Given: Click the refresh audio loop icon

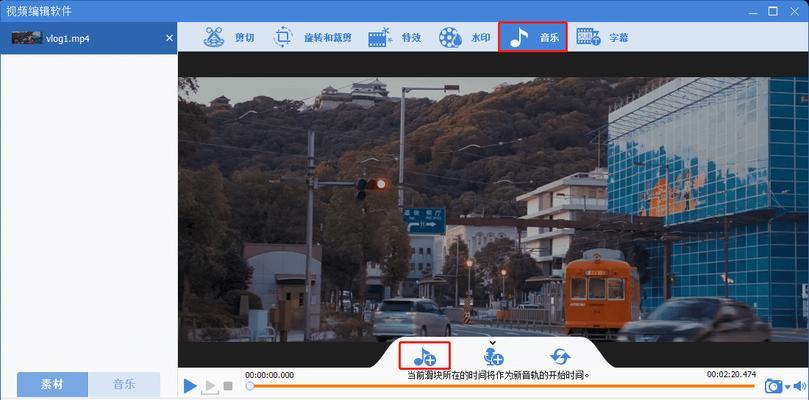Looking at the screenshot, I should pos(560,356).
